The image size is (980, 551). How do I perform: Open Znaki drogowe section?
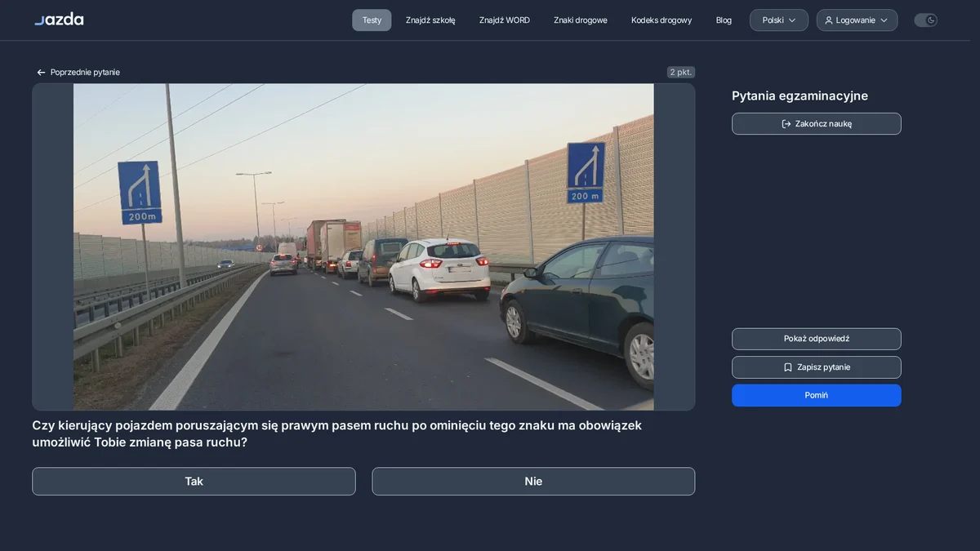581,20
